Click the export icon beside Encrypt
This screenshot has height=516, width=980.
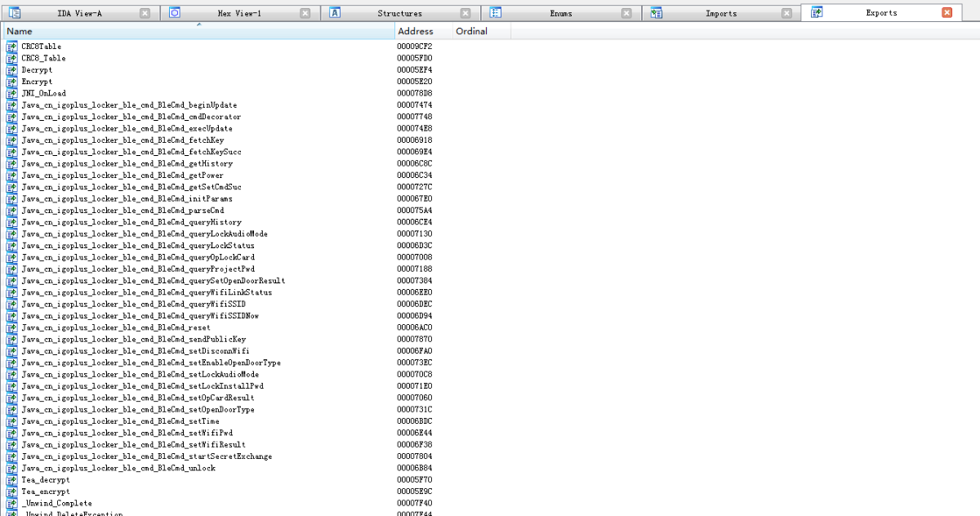(11, 82)
